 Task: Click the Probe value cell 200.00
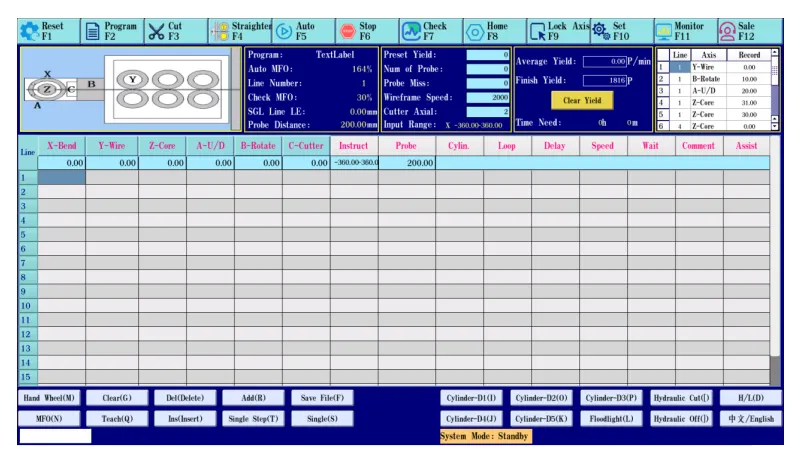tap(407, 163)
